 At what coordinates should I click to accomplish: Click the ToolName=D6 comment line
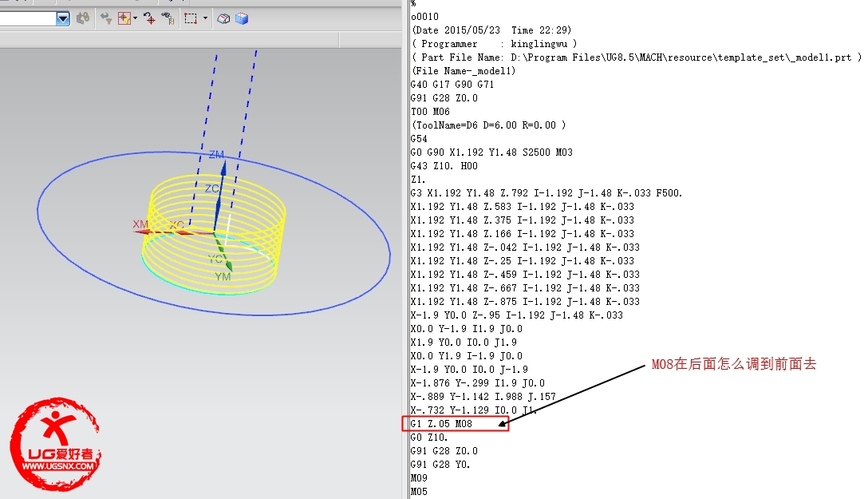pyautogui.click(x=488, y=125)
